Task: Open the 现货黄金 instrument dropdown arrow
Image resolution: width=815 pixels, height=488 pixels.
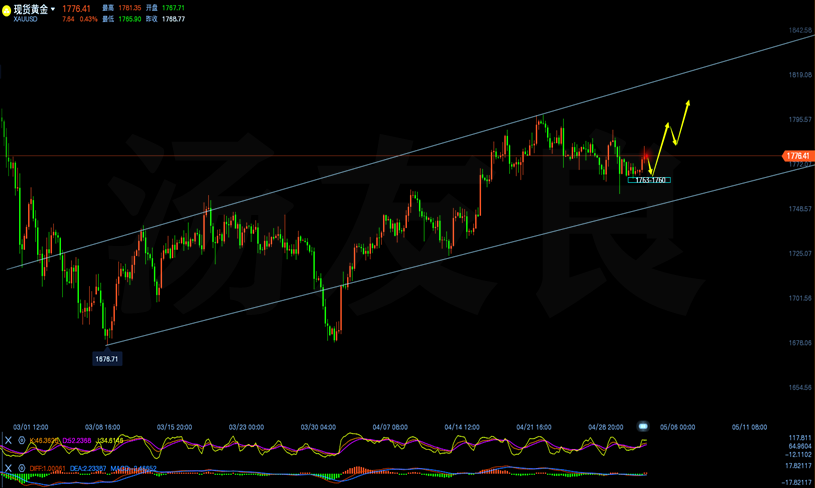Action: click(53, 9)
